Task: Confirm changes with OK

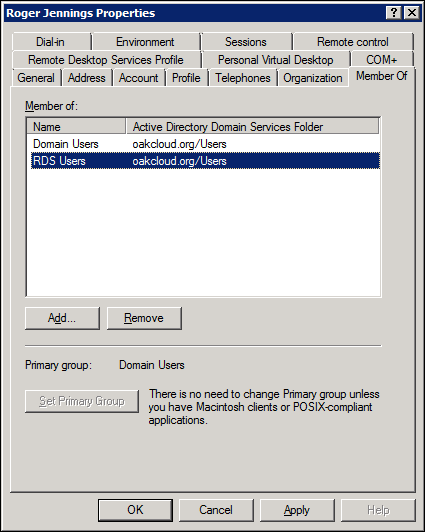Action: (x=135, y=510)
